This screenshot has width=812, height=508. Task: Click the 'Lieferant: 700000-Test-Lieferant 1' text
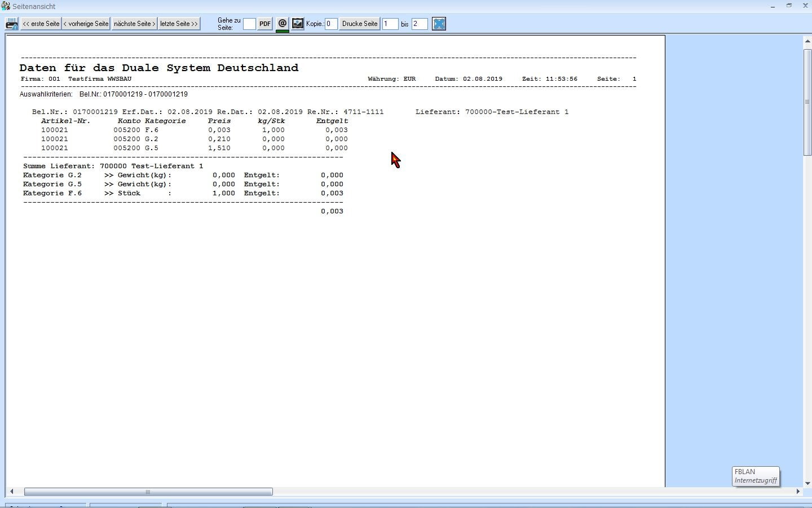point(492,112)
